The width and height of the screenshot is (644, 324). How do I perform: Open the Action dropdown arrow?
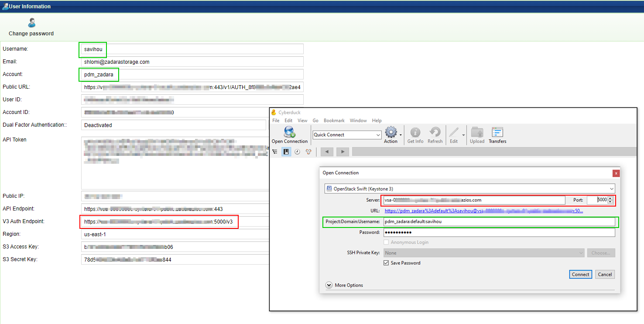pyautogui.click(x=401, y=135)
